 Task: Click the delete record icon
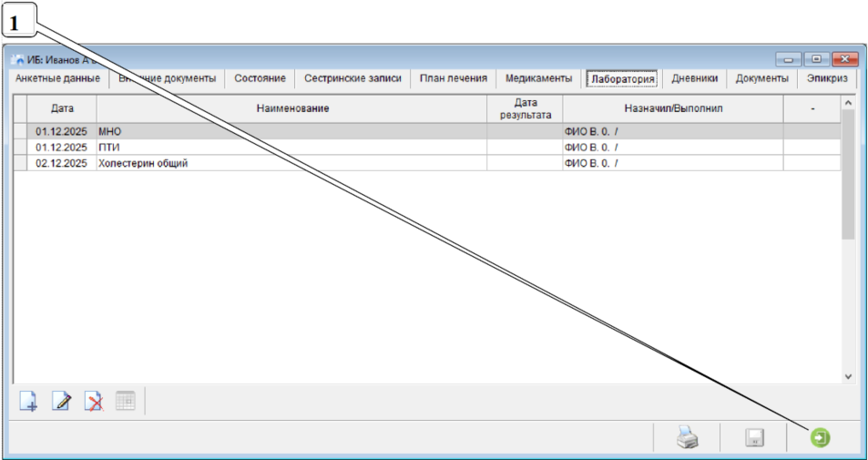93,402
